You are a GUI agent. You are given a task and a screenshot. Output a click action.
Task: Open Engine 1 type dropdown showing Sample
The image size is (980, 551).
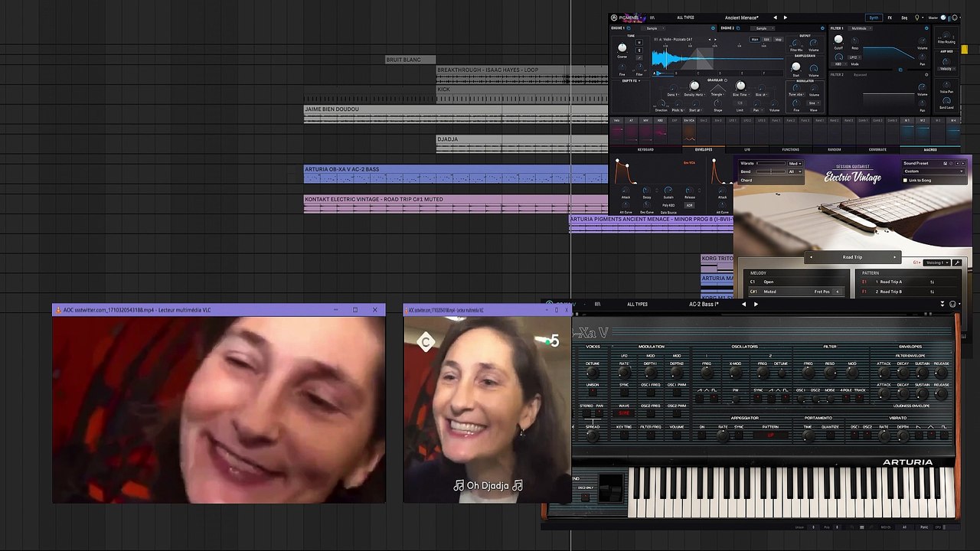(653, 28)
